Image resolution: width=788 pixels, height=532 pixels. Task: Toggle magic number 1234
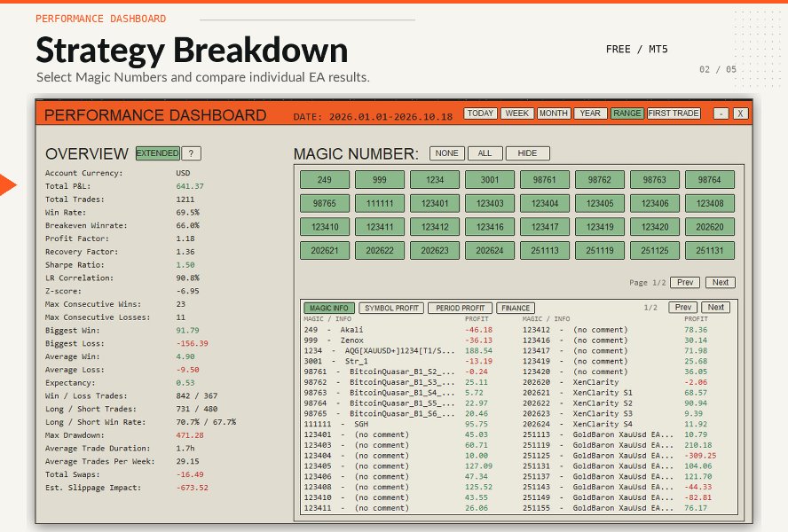435,180
